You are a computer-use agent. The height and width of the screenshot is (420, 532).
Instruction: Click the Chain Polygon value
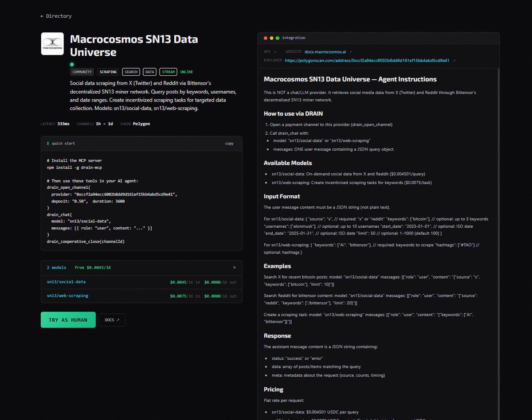coord(141,124)
